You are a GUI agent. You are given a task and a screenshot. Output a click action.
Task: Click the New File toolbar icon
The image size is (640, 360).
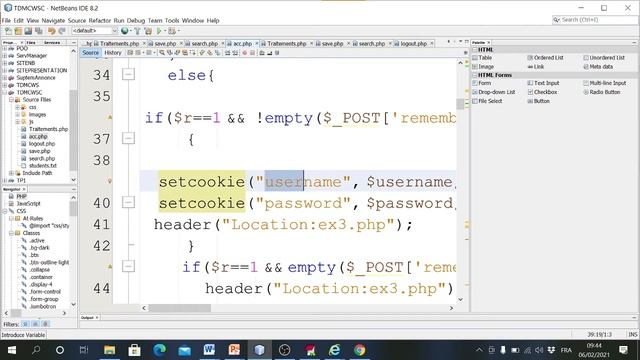8,31
